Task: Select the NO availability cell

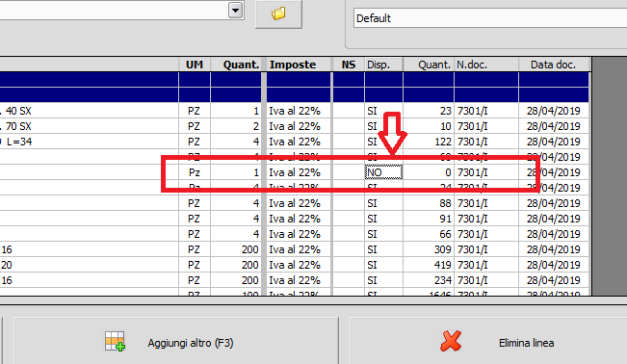Action: (383, 172)
